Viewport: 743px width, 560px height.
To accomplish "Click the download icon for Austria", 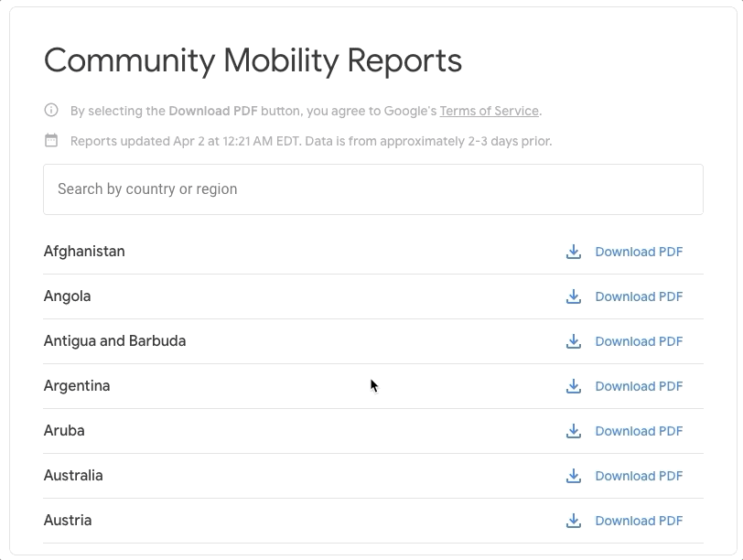I will coord(574,521).
